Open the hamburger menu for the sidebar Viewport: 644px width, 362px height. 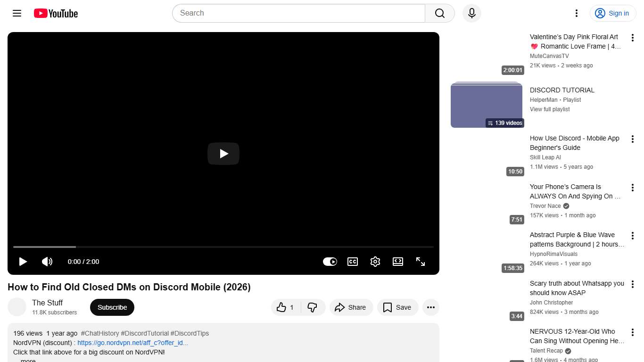pos(17,13)
